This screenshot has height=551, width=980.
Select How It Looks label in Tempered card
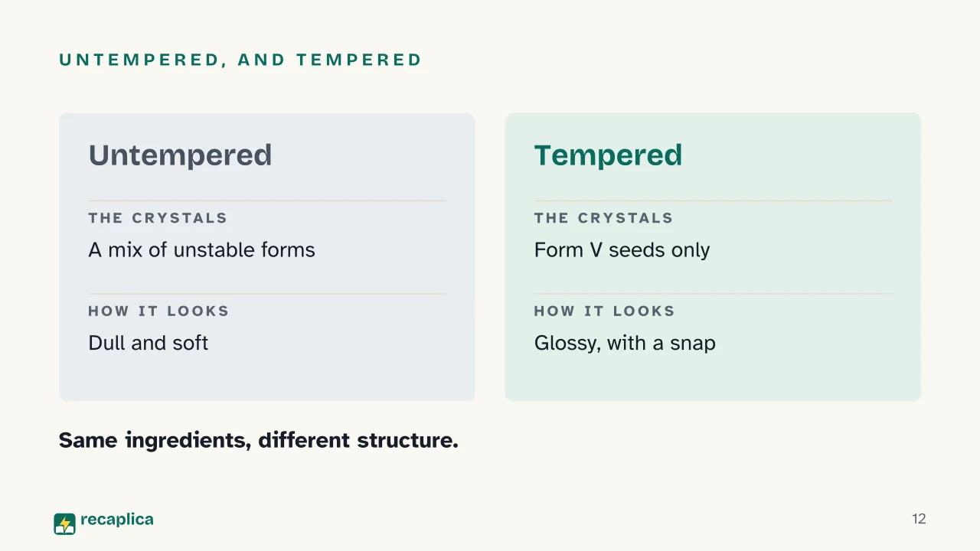point(604,311)
